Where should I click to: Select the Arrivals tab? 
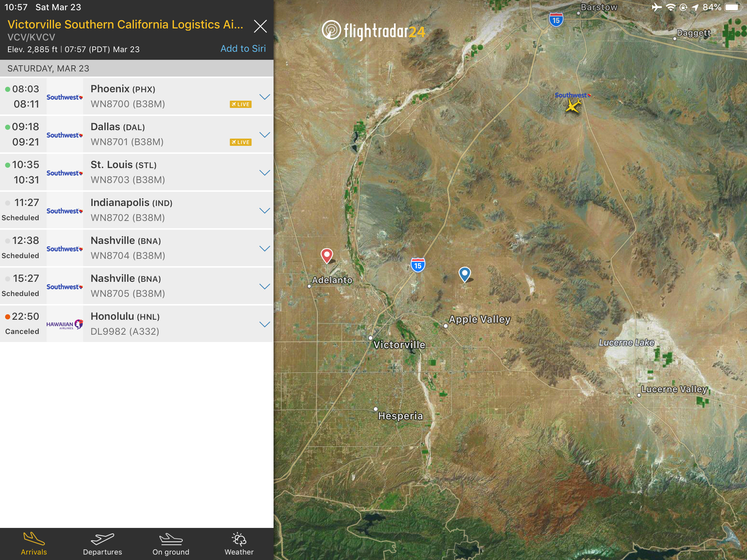[34, 544]
